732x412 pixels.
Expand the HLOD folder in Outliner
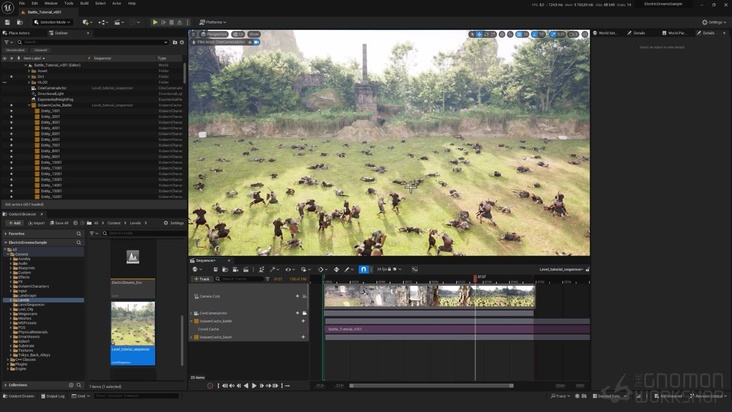(29, 82)
